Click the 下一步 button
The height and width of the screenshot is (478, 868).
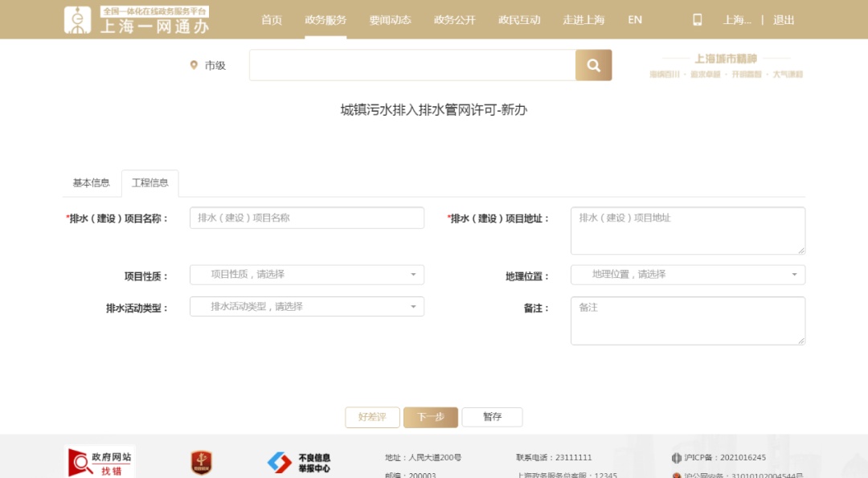click(431, 417)
